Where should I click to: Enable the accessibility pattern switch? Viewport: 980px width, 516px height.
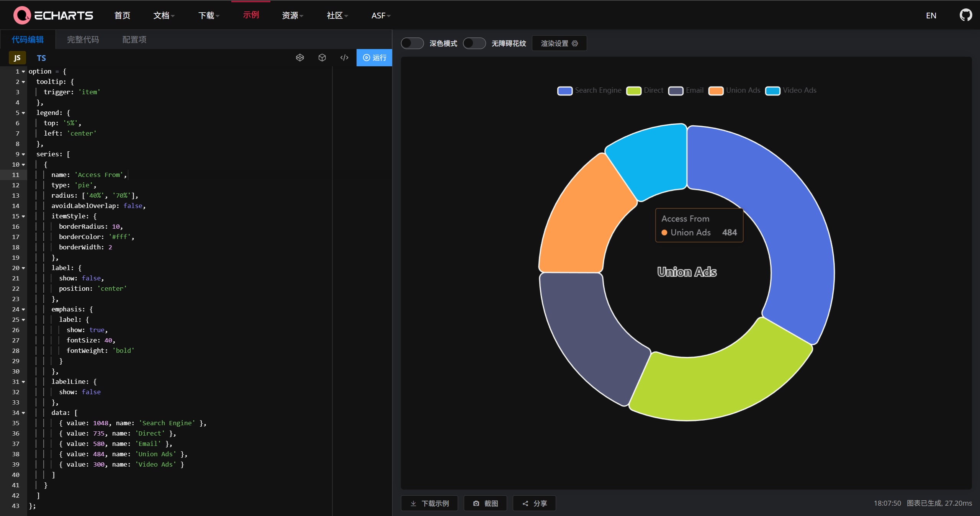click(x=474, y=43)
